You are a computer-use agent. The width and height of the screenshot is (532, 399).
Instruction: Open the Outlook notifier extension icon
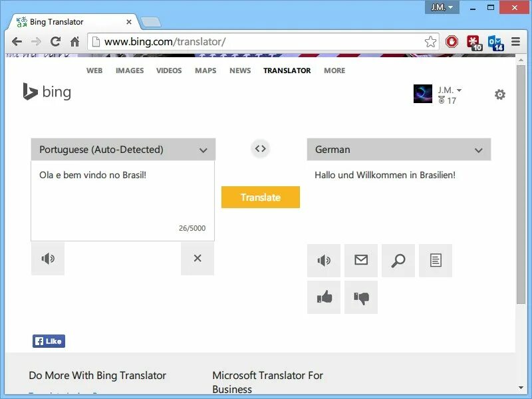click(x=495, y=43)
